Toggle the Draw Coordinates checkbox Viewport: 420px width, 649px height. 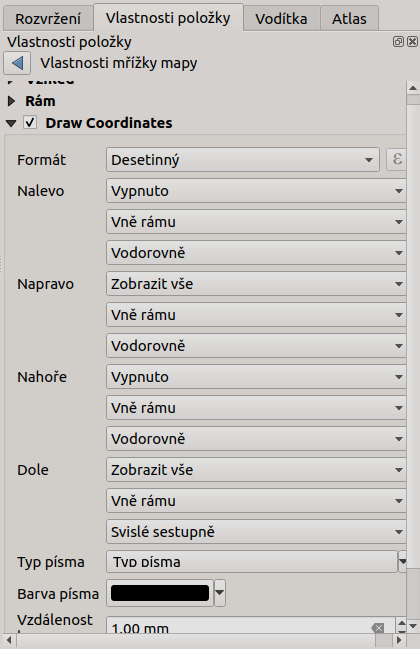(x=30, y=123)
